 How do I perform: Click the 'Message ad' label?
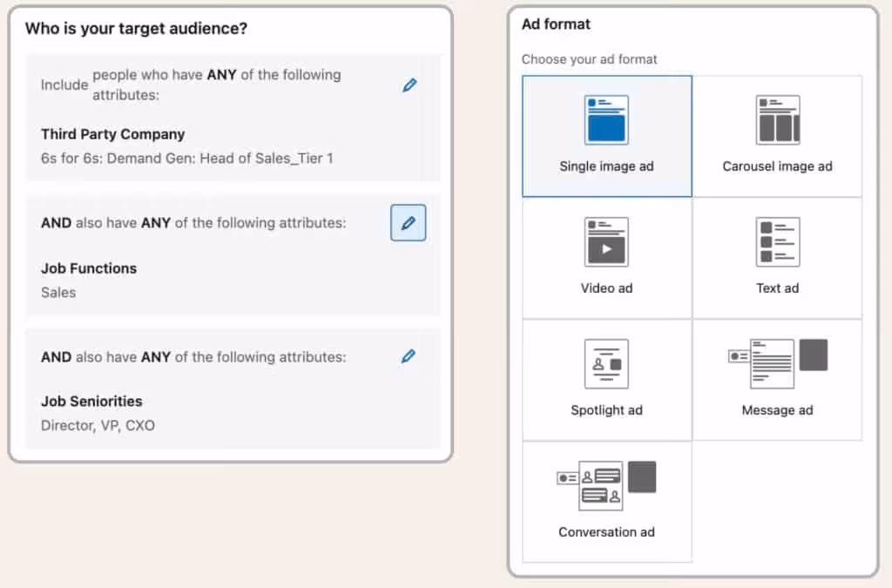pos(778,410)
